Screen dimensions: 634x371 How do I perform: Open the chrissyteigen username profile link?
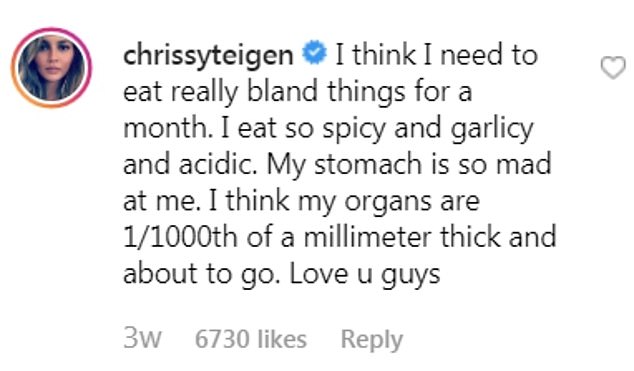(x=208, y=56)
